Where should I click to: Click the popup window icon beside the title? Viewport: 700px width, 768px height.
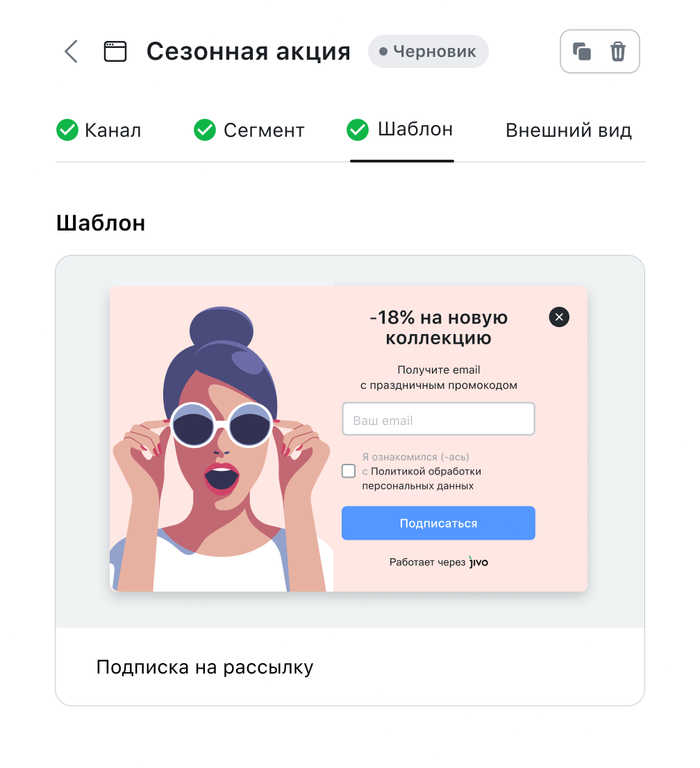(115, 51)
